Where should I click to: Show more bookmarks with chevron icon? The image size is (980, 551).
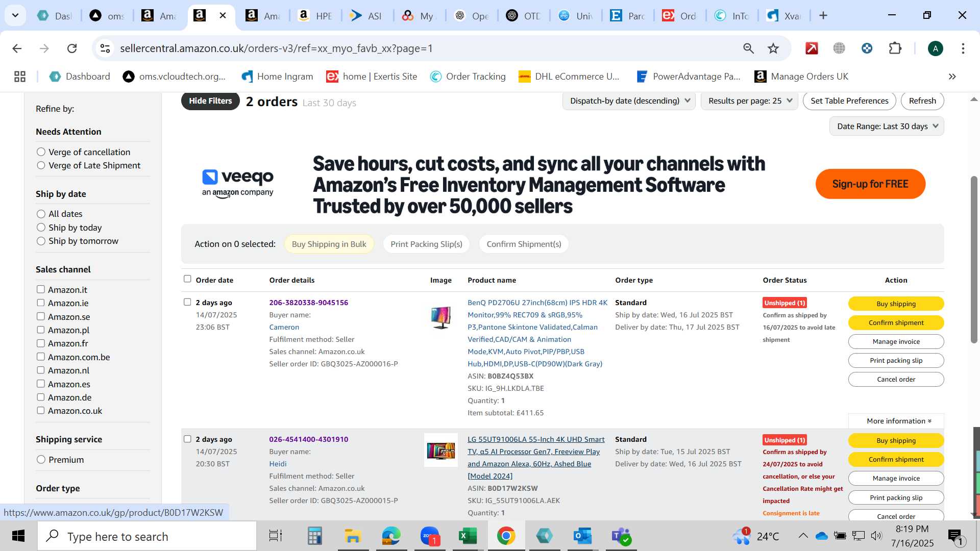[x=952, y=77]
